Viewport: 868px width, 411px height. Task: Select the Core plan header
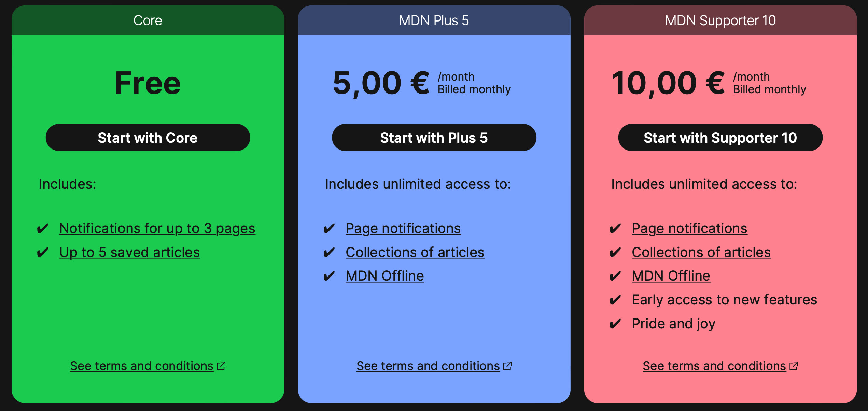coord(148,20)
